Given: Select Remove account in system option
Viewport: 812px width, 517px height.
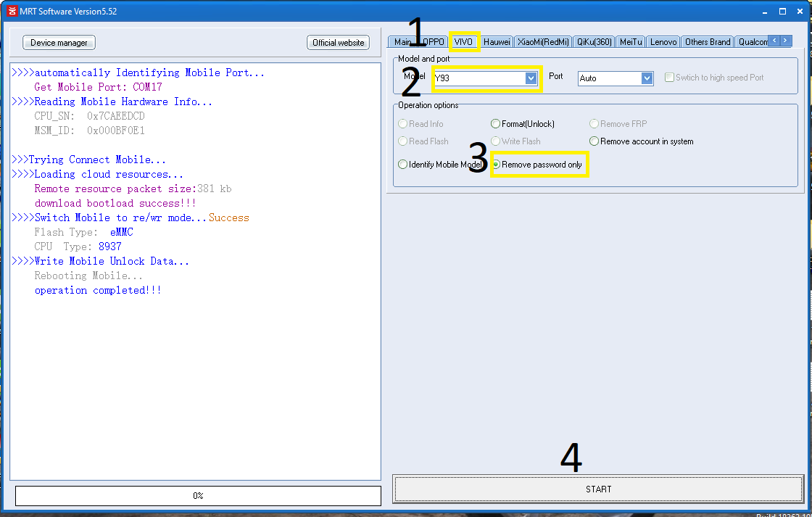Looking at the screenshot, I should coord(594,141).
